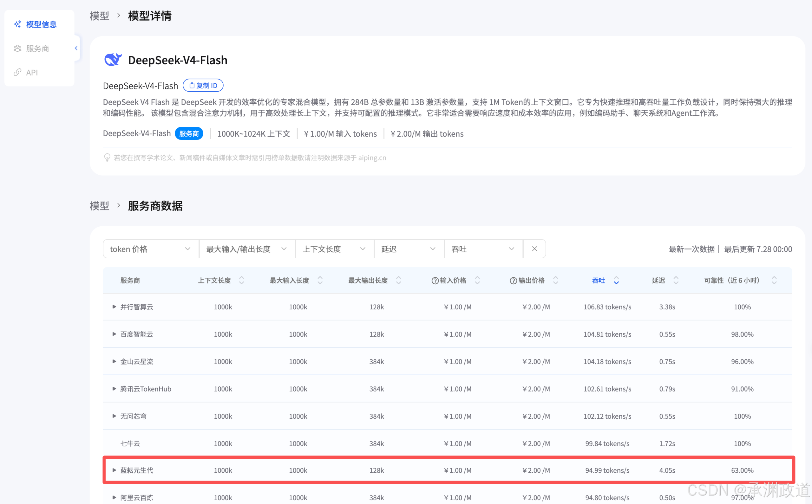The image size is (812, 504).
Task: Open the 延迟 filter dropdown
Action: click(x=409, y=249)
